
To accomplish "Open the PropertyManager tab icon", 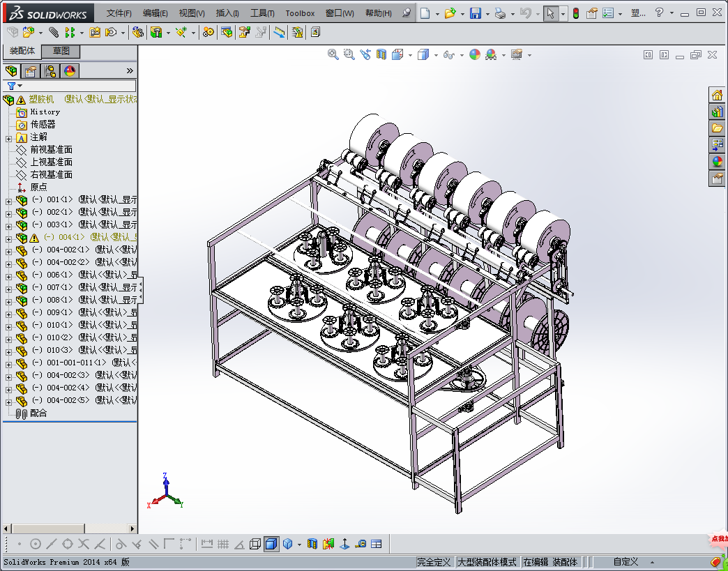I will pos(31,71).
